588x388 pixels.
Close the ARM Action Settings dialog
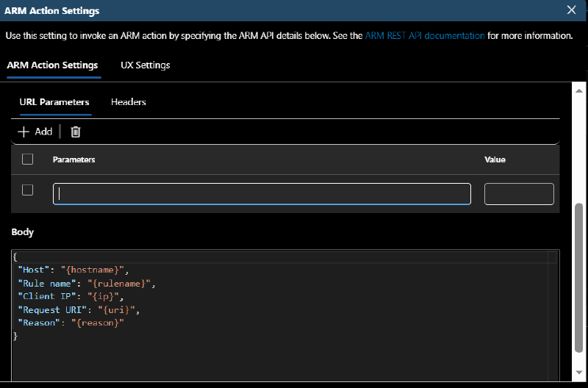click(x=571, y=10)
